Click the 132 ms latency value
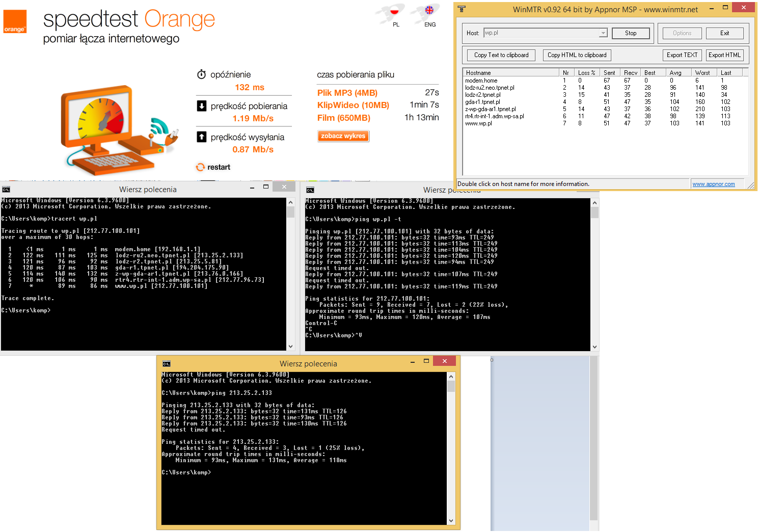This screenshot has height=532, width=758. click(x=250, y=88)
